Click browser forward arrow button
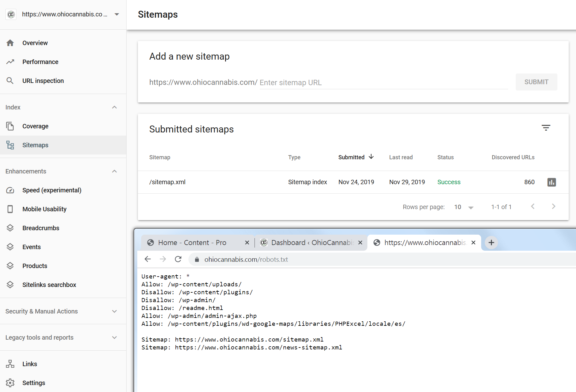Screen dimensions: 576x392 point(163,259)
